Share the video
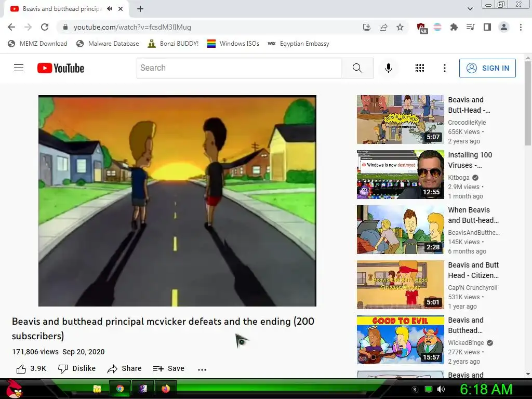Viewport: 532px width, 399px height. coord(124,368)
